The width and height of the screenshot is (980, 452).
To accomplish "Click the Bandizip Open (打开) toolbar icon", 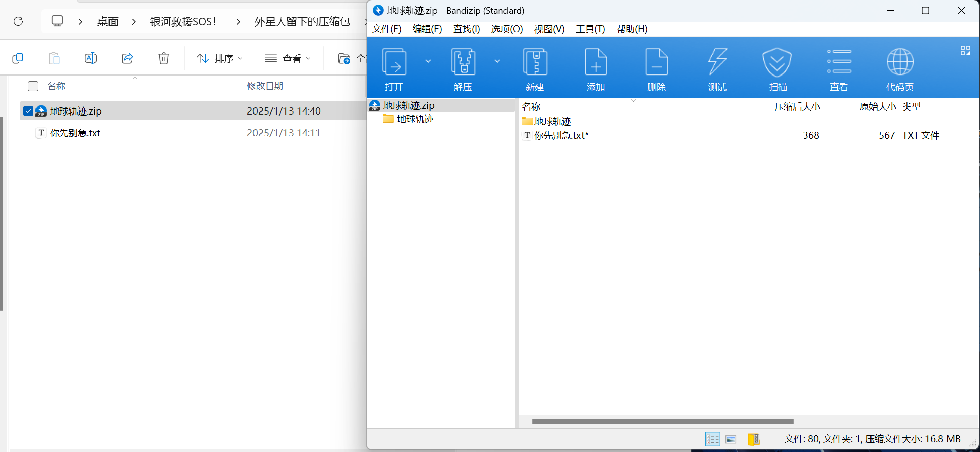I will (x=394, y=62).
